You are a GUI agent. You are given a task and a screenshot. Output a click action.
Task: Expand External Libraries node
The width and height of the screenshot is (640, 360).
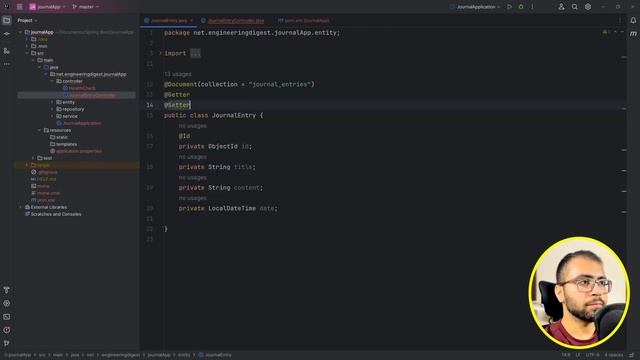(x=20, y=207)
